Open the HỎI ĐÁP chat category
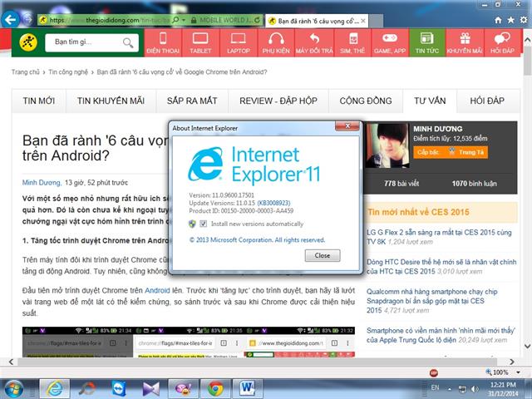532x399 pixels. (502, 42)
